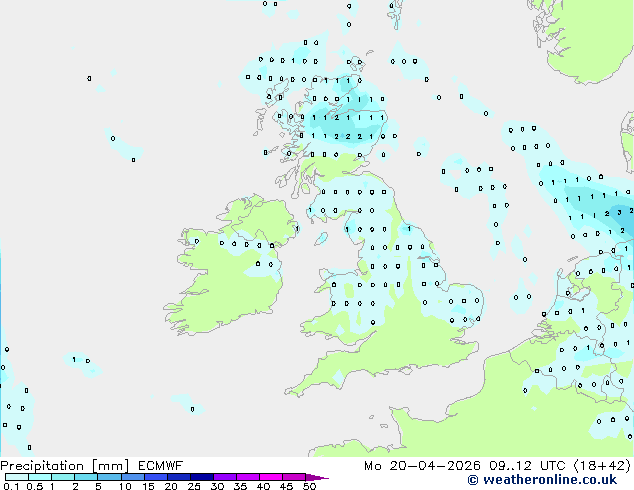Click the 'ECMWF' model label
Viewport: 634px width, 490px height.
point(161,466)
